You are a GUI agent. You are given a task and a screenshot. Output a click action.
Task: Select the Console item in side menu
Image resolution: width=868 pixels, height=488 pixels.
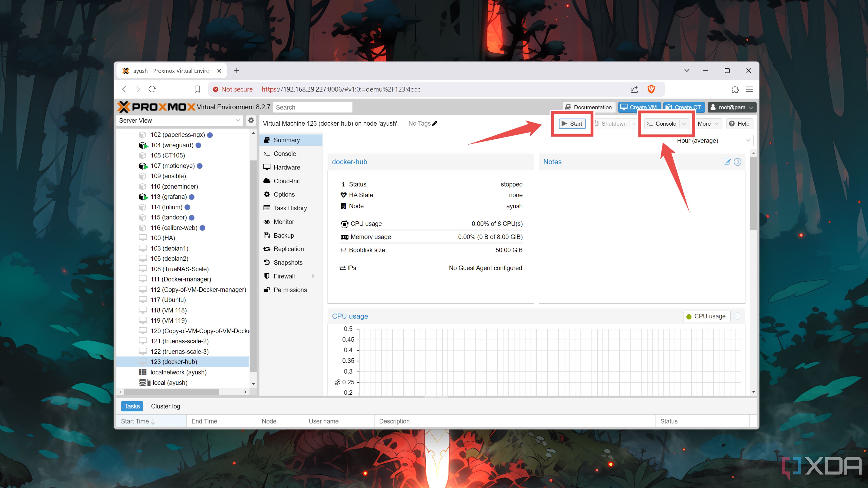coord(291,154)
